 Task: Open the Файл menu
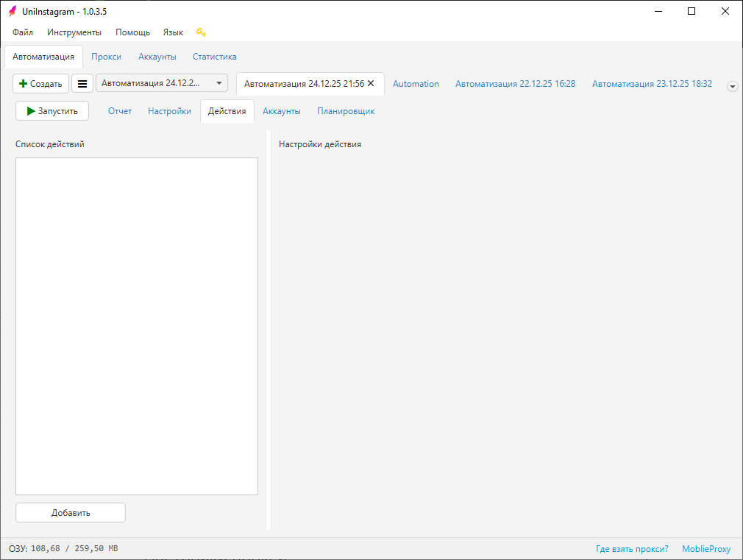[23, 32]
